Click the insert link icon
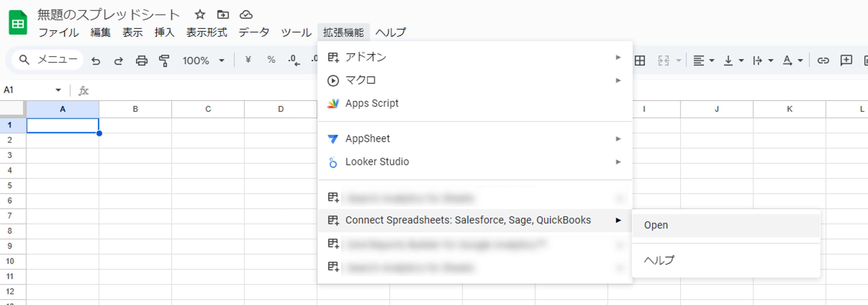Viewport: 868px width, 305px height. pos(823,61)
